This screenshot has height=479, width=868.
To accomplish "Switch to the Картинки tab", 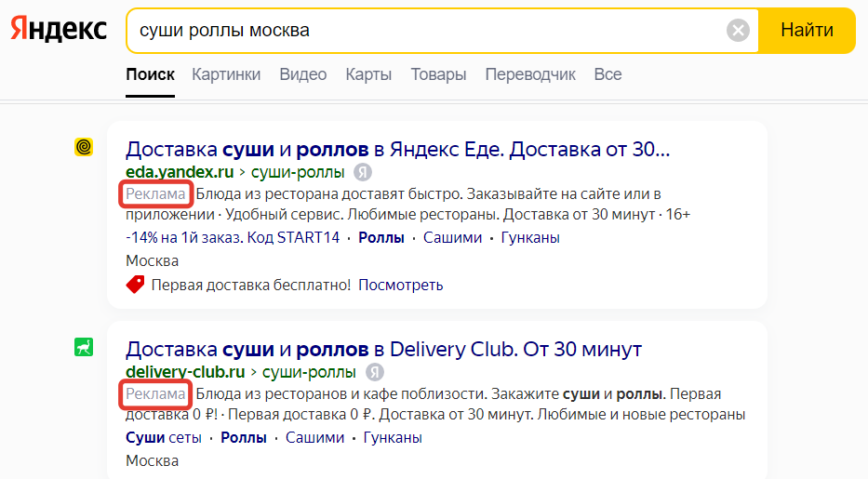I will click(x=226, y=74).
